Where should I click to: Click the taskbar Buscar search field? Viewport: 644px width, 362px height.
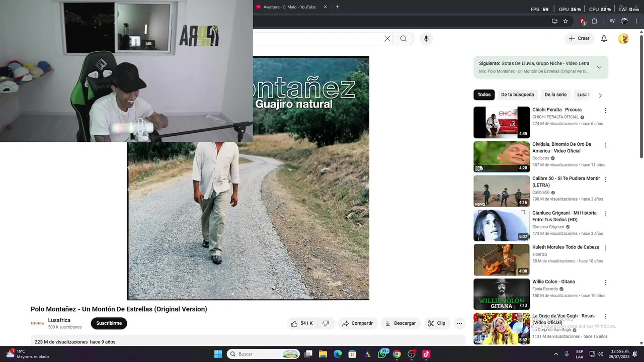263,354
